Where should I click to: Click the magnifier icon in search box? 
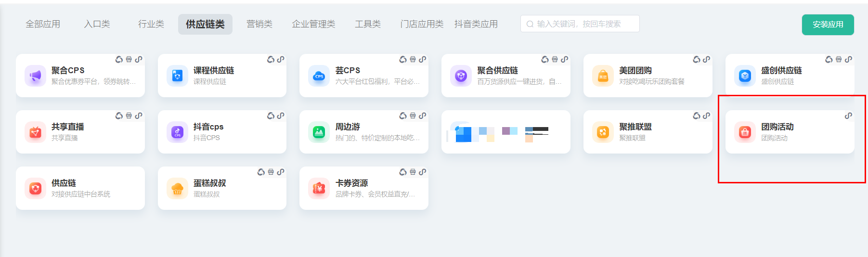[530, 24]
